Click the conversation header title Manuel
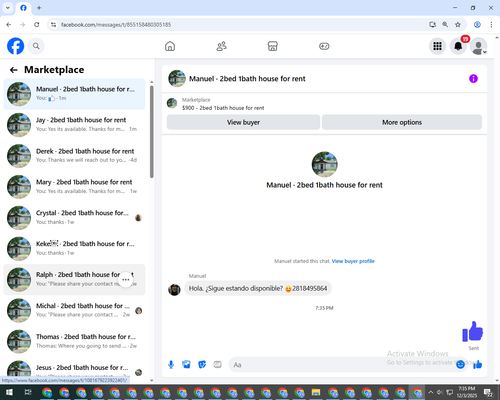 247,79
